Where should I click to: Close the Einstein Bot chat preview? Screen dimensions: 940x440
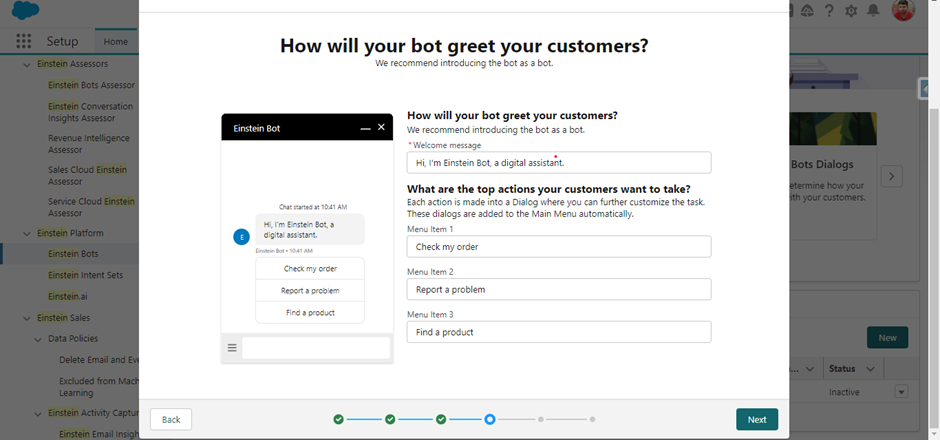click(x=381, y=127)
